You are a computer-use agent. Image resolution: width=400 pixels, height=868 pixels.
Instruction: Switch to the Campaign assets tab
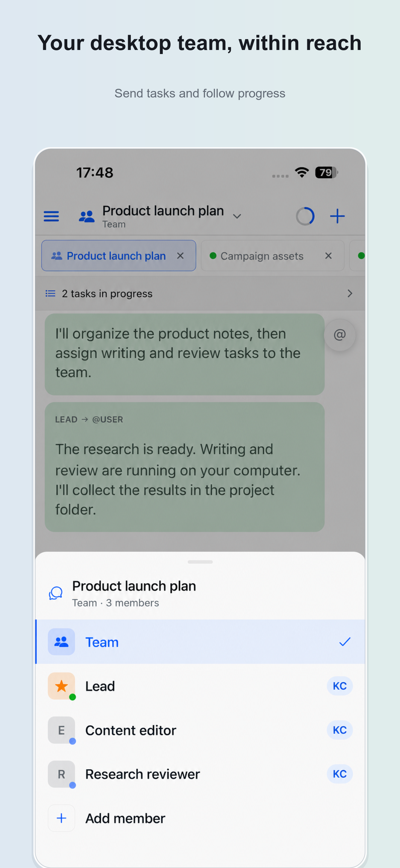[272, 256]
